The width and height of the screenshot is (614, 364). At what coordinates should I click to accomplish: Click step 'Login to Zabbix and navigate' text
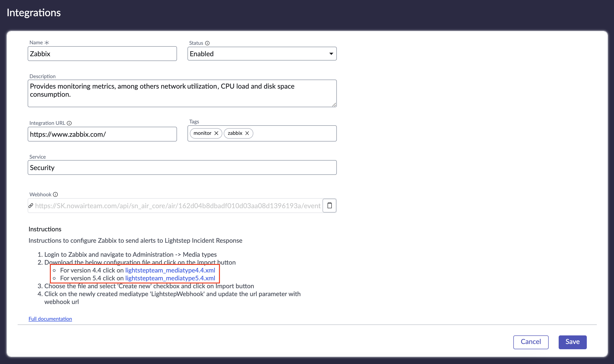pyautogui.click(x=130, y=254)
